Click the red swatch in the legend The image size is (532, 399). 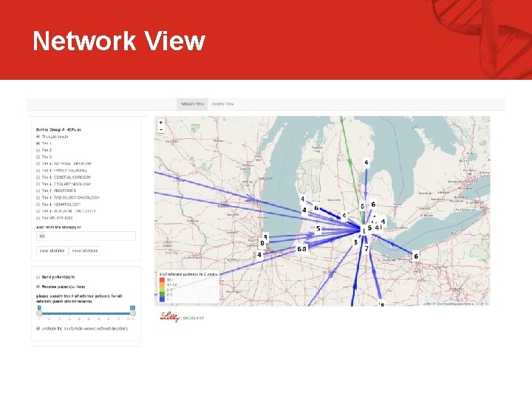(162, 280)
